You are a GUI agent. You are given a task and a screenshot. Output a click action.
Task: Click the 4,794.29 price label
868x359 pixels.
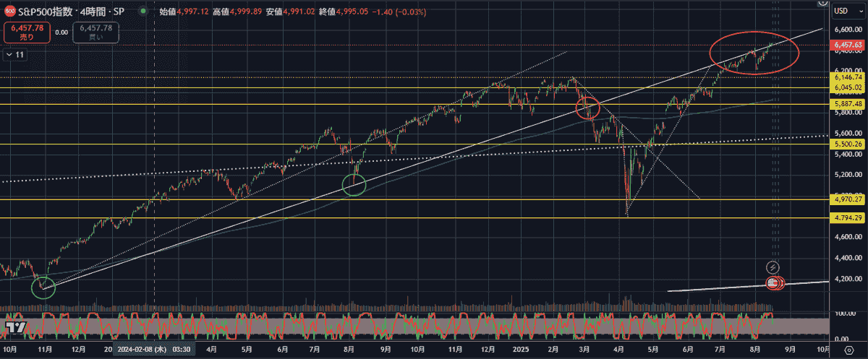(x=848, y=217)
